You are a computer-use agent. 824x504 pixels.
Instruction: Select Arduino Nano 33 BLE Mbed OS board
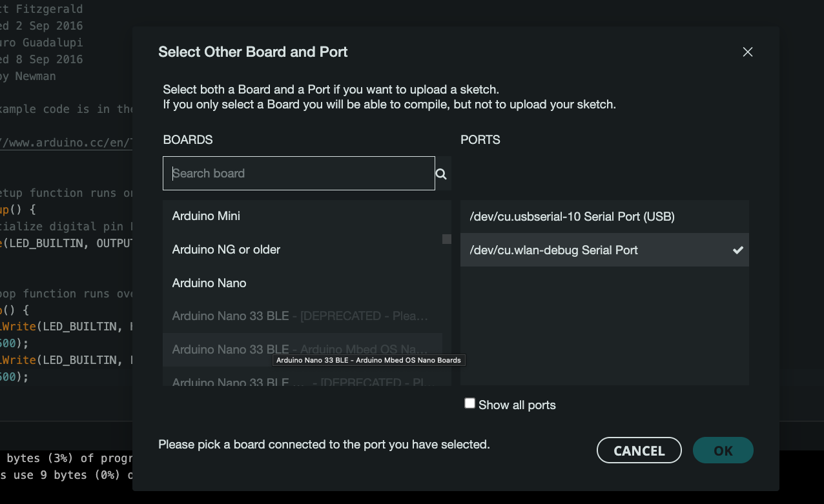(x=300, y=350)
